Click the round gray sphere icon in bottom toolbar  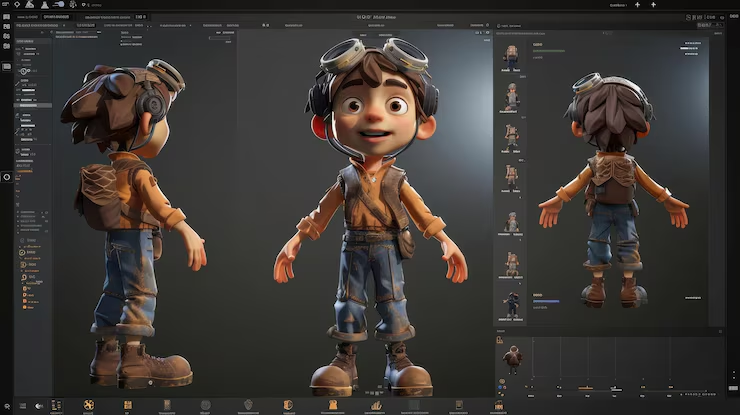point(205,406)
